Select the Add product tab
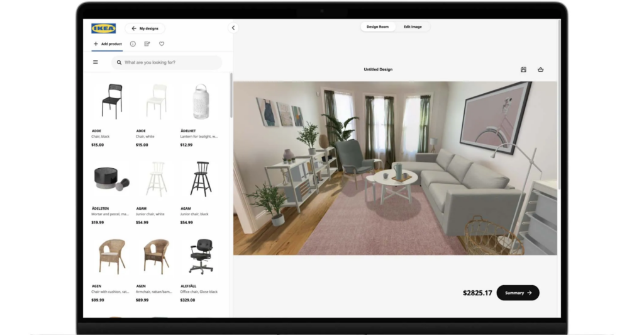The height and width of the screenshot is (335, 644). 108,44
